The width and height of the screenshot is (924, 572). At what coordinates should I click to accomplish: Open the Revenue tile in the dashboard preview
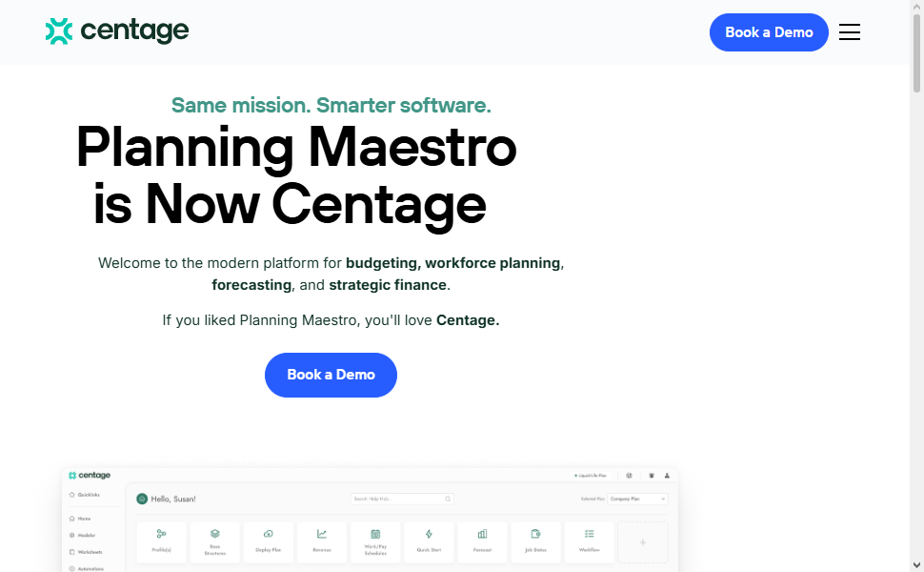[322, 541]
